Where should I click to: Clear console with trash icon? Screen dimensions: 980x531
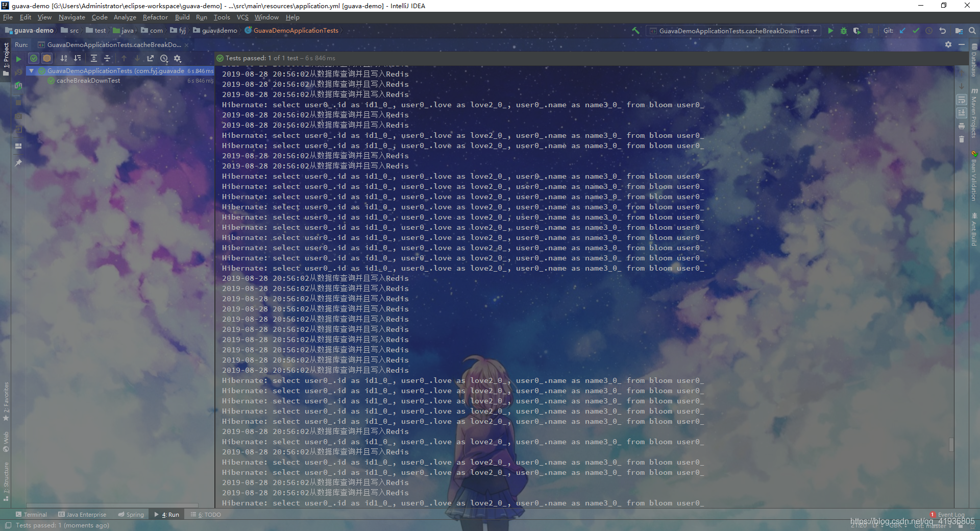click(962, 139)
